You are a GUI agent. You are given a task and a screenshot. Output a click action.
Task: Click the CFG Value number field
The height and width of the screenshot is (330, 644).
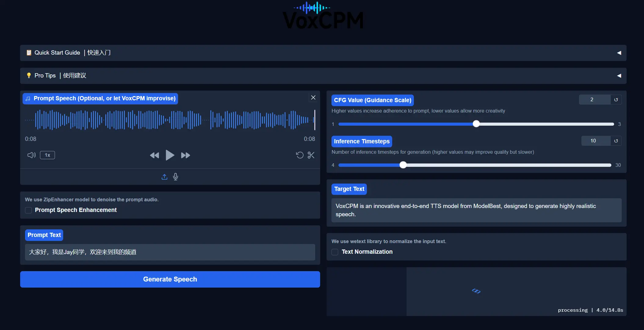coord(595,100)
